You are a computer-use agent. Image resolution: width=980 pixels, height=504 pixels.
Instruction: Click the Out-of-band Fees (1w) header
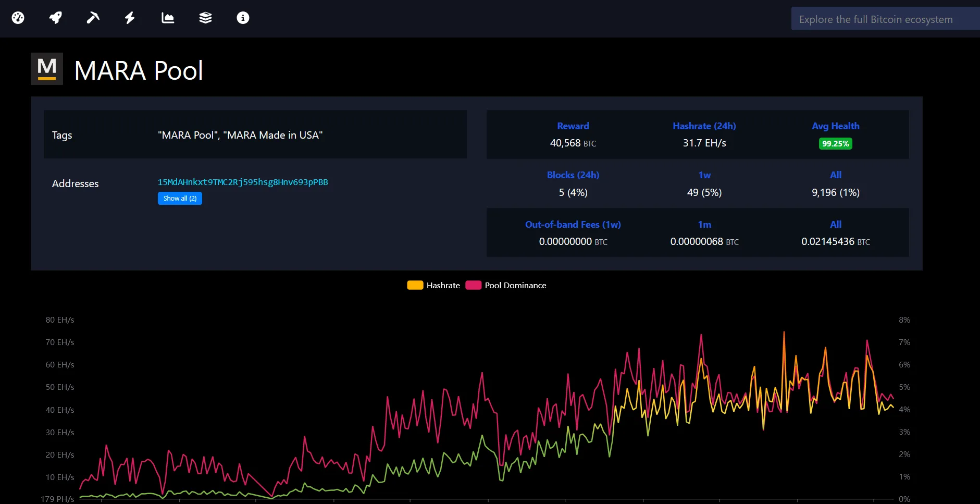573,225
